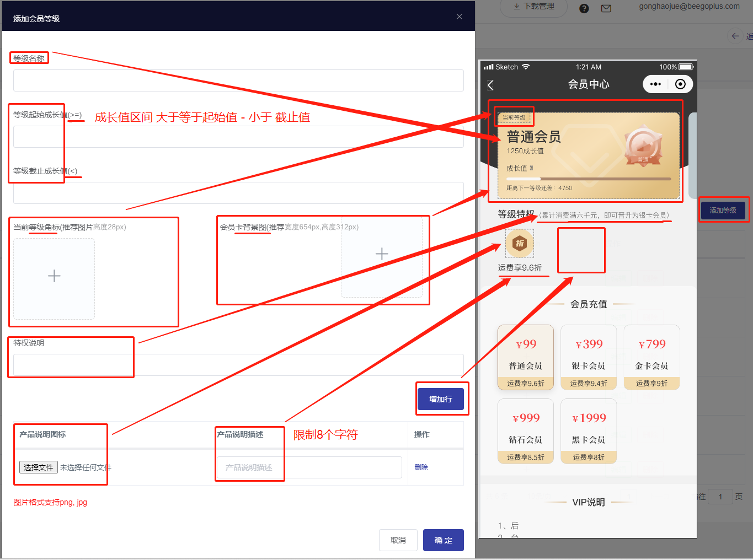The image size is (753, 560).
Task: Click 产品说明图标 column header
Action: [x=42, y=434]
